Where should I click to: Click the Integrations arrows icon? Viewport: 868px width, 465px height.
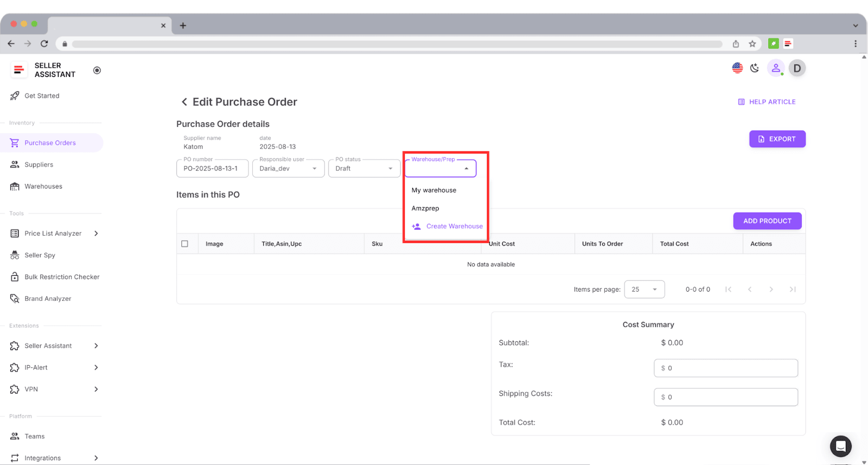(x=15, y=458)
